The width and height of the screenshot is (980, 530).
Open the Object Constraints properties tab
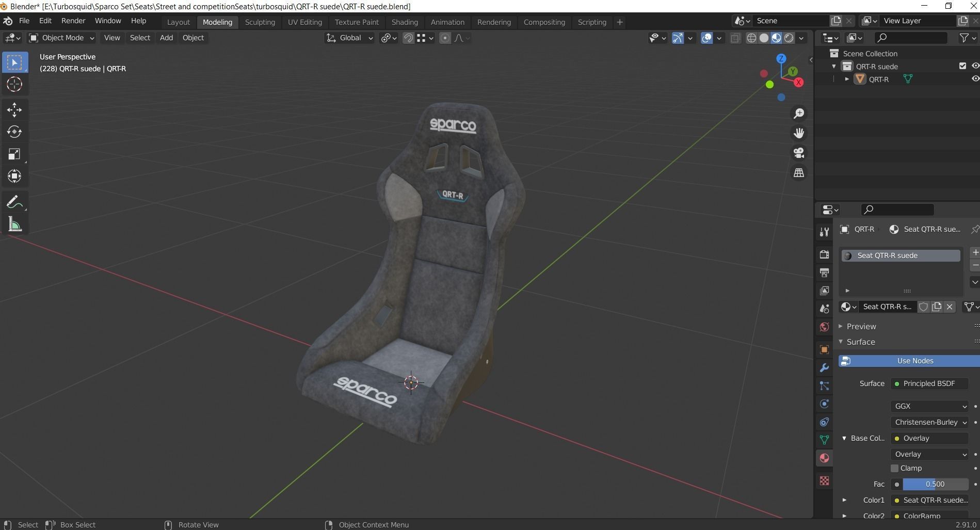tap(824, 422)
